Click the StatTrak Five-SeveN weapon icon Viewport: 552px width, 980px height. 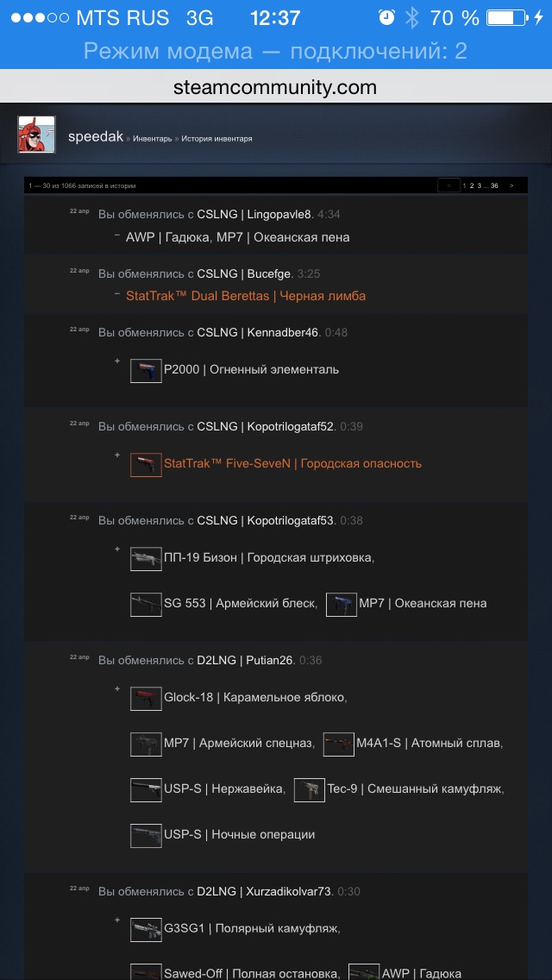pos(146,464)
